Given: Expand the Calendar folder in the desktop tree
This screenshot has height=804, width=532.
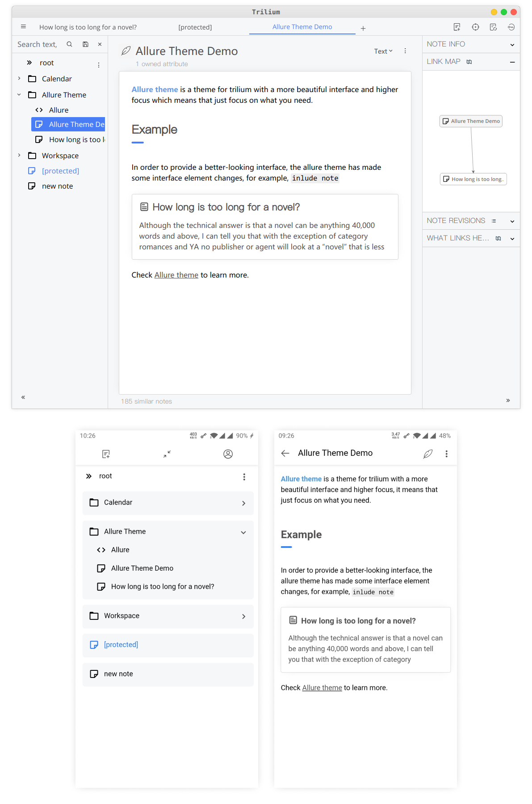Looking at the screenshot, I should [x=19, y=78].
